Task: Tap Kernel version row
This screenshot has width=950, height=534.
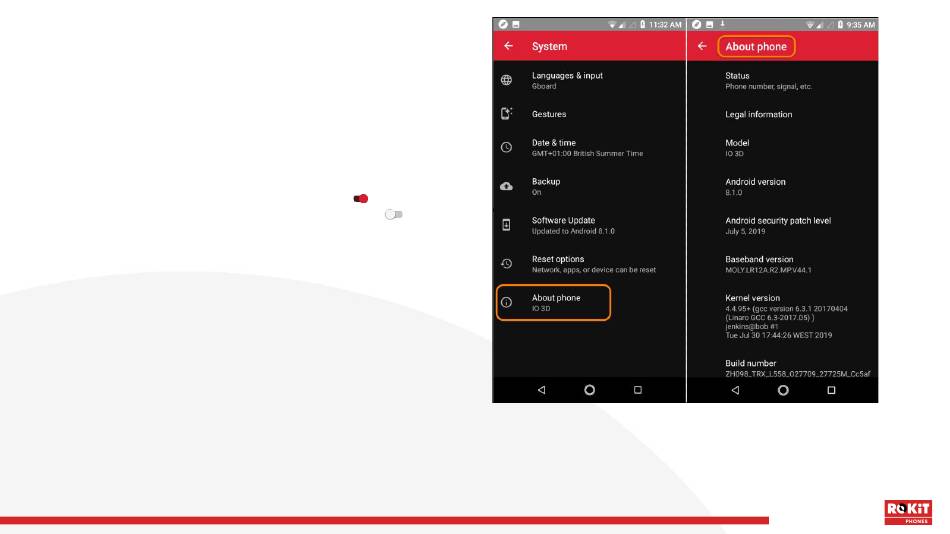Action: click(x=783, y=316)
